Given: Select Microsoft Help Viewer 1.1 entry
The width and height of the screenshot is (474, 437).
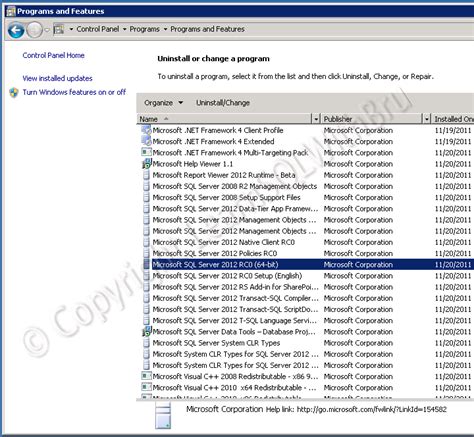Looking at the screenshot, I should pyautogui.click(x=193, y=164).
